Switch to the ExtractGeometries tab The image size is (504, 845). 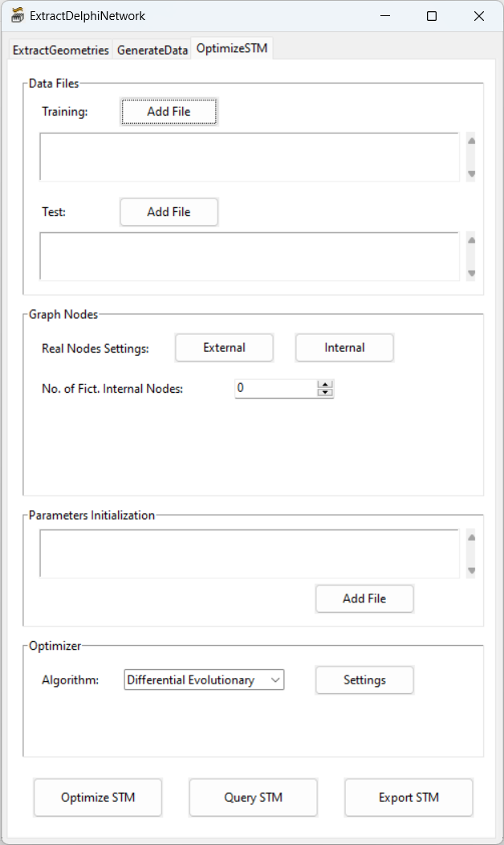click(x=59, y=50)
